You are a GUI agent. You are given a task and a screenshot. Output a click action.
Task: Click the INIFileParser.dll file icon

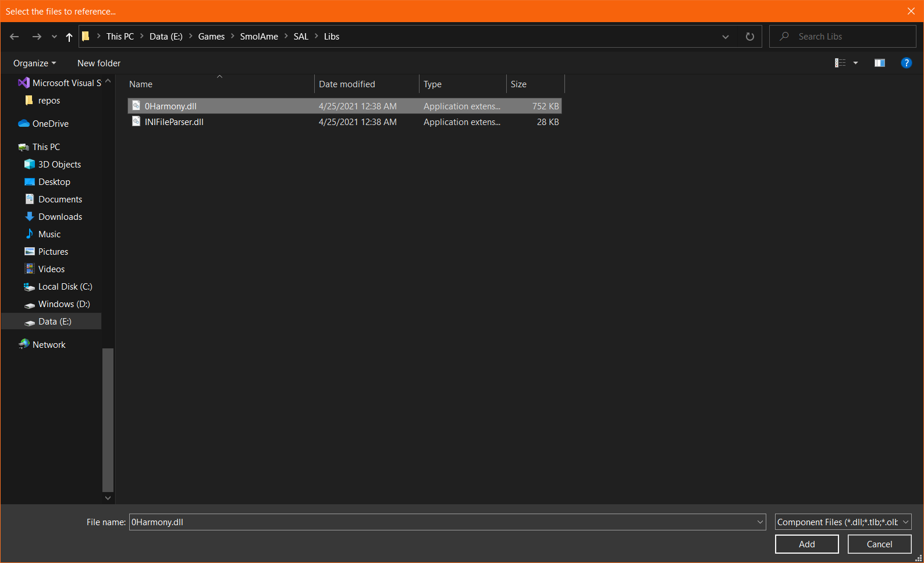pyautogui.click(x=136, y=121)
